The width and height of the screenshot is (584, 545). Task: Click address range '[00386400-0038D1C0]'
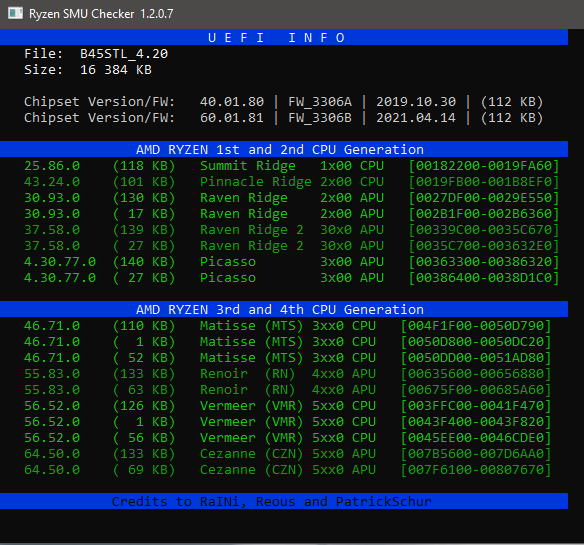(x=484, y=278)
